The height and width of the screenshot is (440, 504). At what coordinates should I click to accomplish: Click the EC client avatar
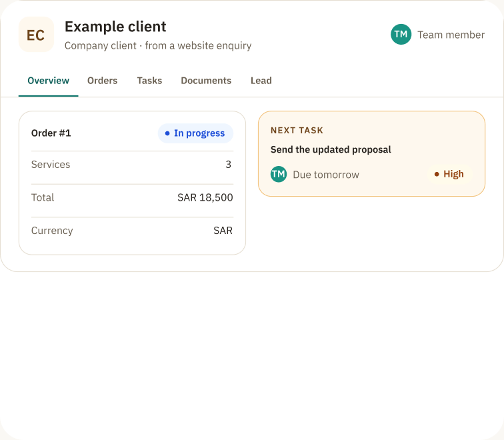pyautogui.click(x=36, y=35)
